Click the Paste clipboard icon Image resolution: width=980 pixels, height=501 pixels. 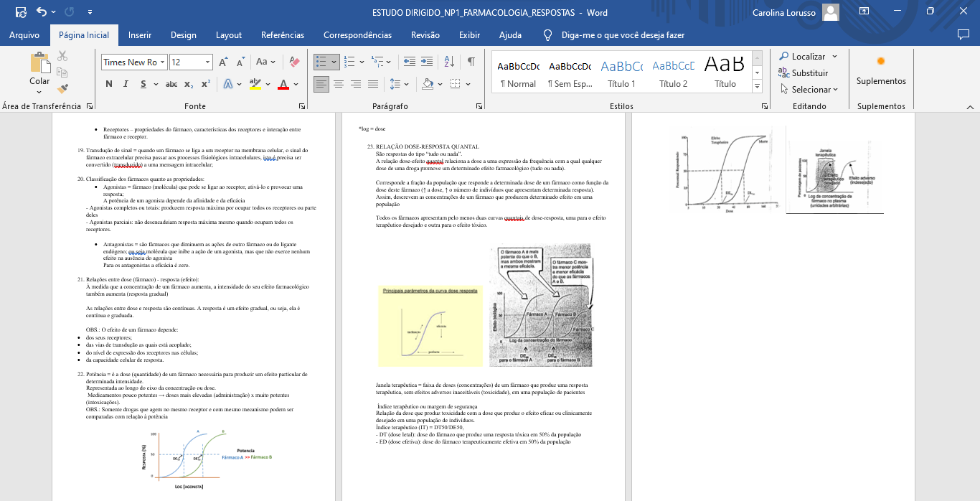(39, 63)
